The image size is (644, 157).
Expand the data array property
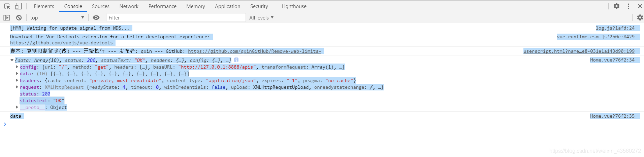pyautogui.click(x=17, y=74)
